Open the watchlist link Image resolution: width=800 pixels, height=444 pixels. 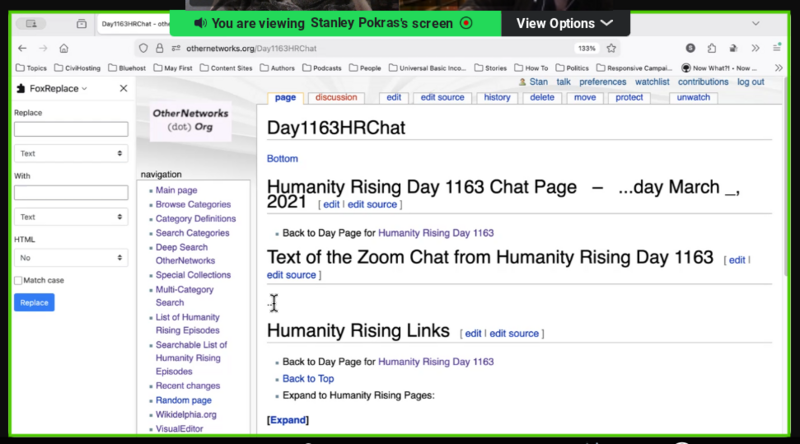point(652,82)
